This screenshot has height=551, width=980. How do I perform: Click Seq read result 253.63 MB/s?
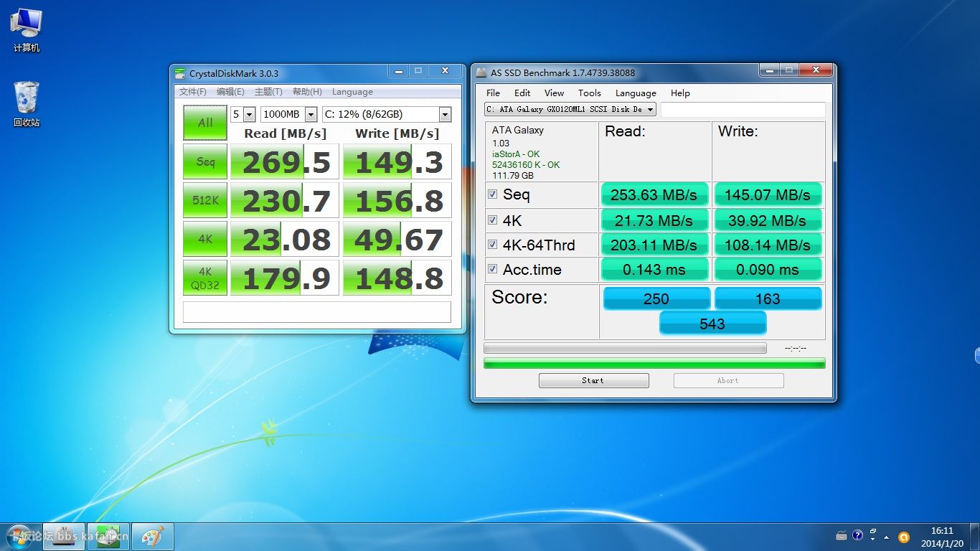coord(654,194)
